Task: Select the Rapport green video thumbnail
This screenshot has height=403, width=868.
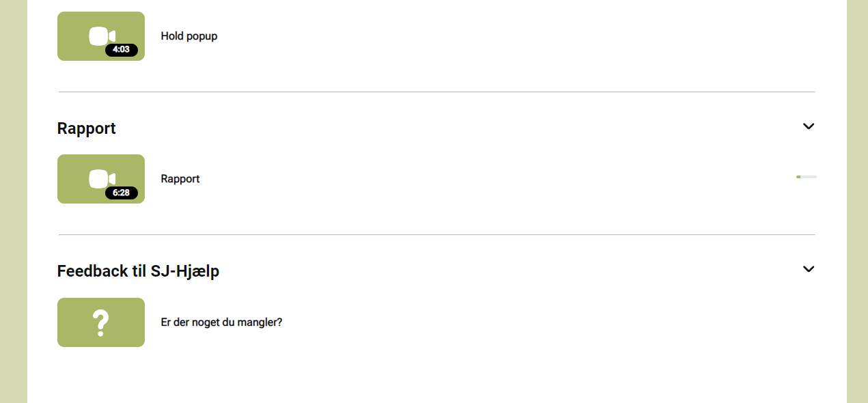Action: [101, 179]
